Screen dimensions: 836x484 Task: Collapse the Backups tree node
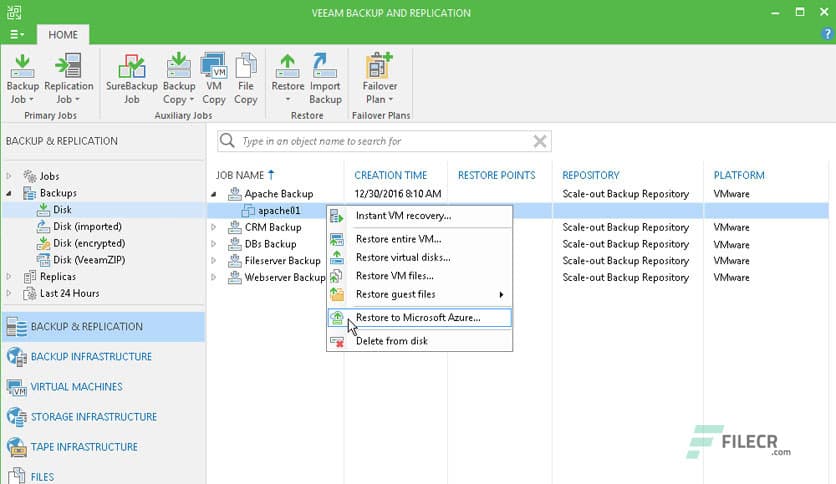coord(9,193)
